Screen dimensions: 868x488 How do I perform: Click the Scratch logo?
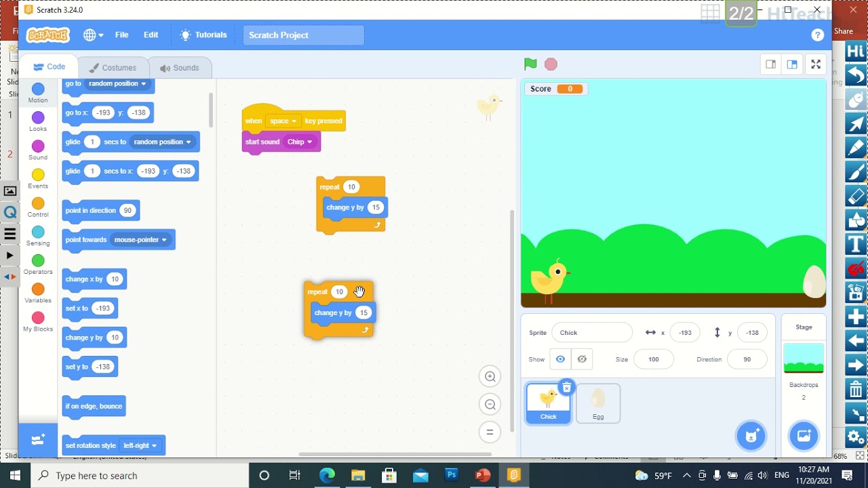pyautogui.click(x=47, y=35)
